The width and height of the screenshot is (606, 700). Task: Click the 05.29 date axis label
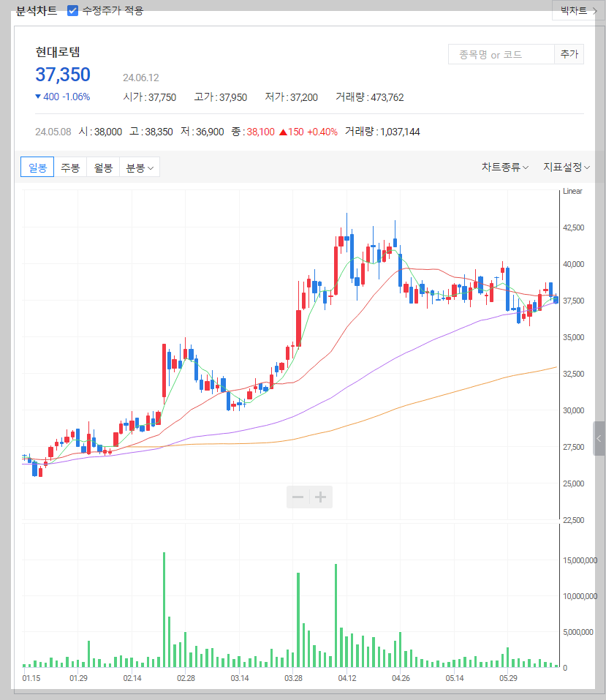pyautogui.click(x=508, y=678)
